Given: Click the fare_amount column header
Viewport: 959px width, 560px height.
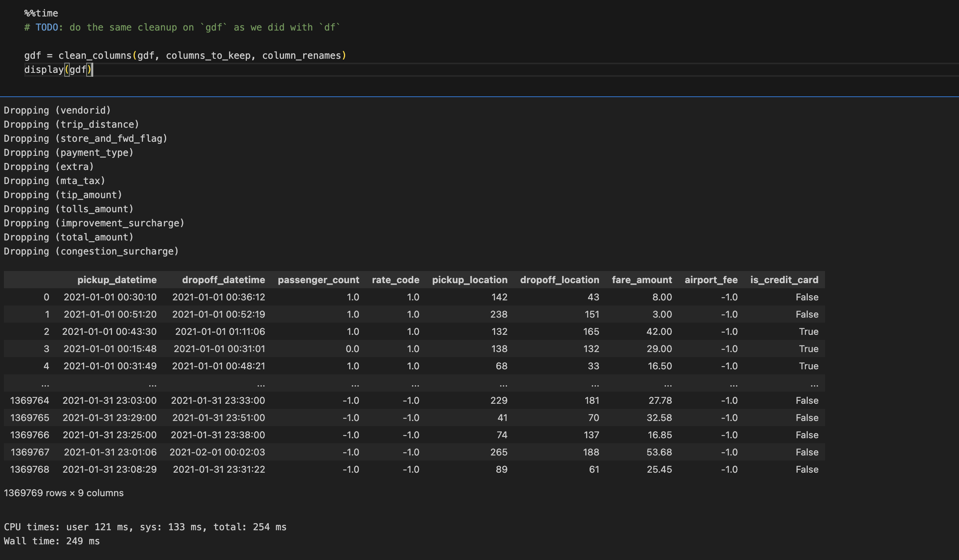Looking at the screenshot, I should tap(642, 280).
